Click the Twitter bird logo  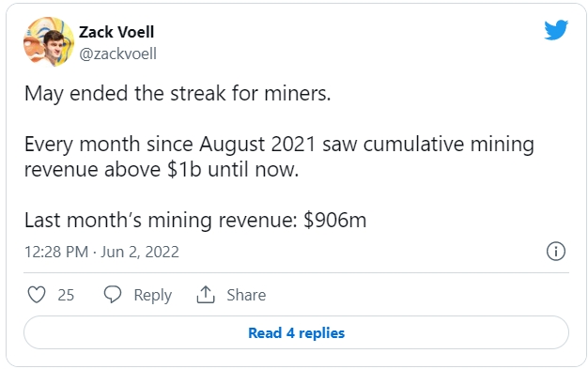(556, 30)
